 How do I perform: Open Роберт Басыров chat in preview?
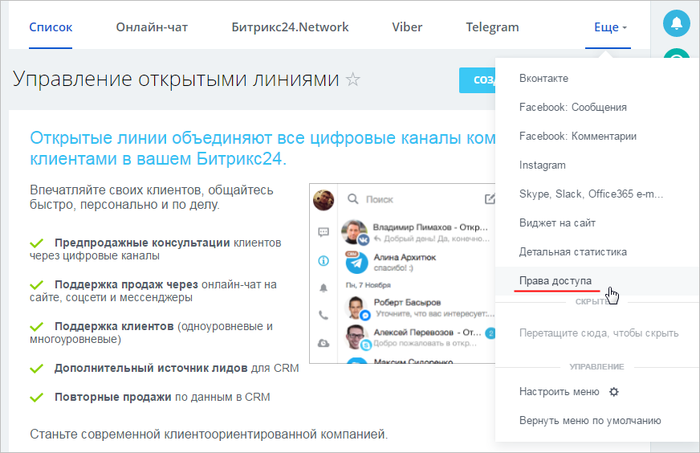point(416,308)
